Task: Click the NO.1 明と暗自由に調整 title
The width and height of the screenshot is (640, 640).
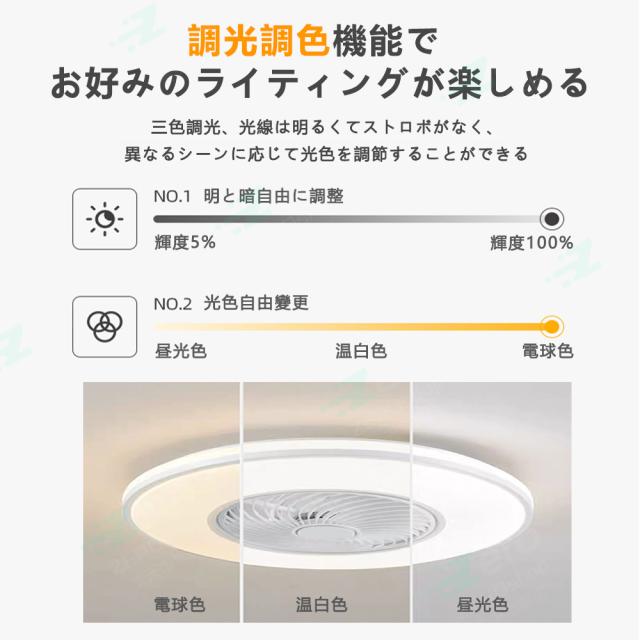Action: click(249, 196)
